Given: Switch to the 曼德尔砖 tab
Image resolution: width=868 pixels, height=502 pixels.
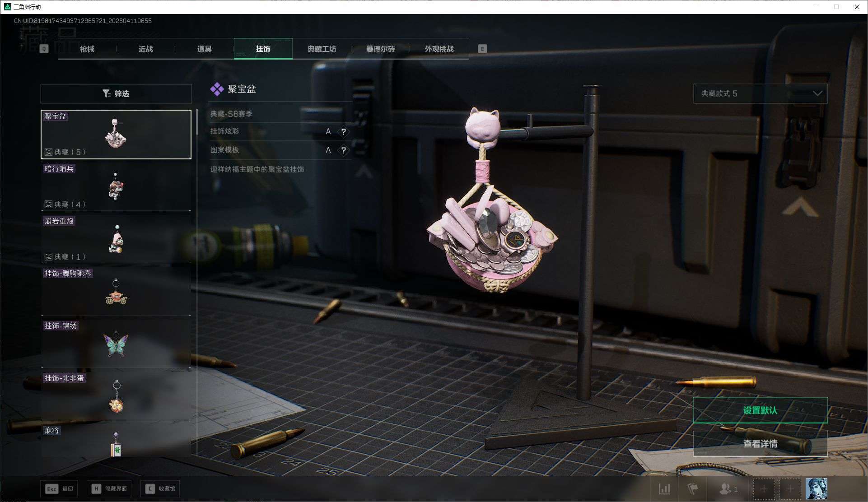Looking at the screenshot, I should pos(380,49).
